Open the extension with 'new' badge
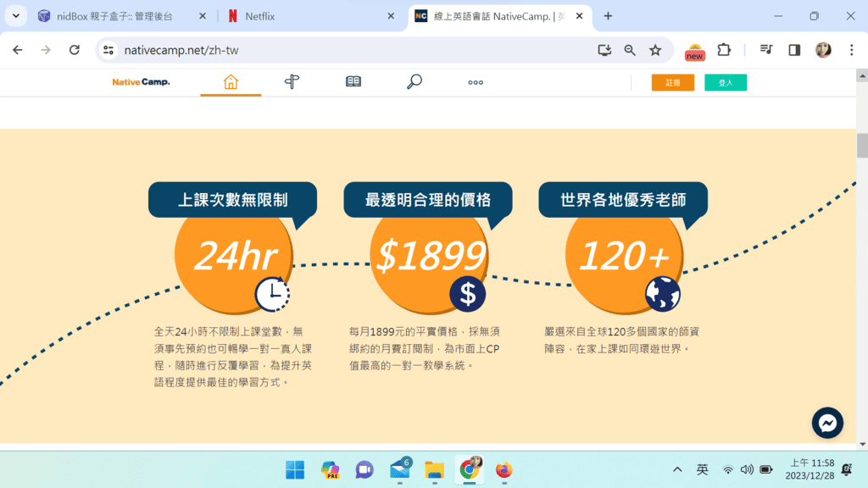Screen dimensions: 868x488 (x=695, y=52)
